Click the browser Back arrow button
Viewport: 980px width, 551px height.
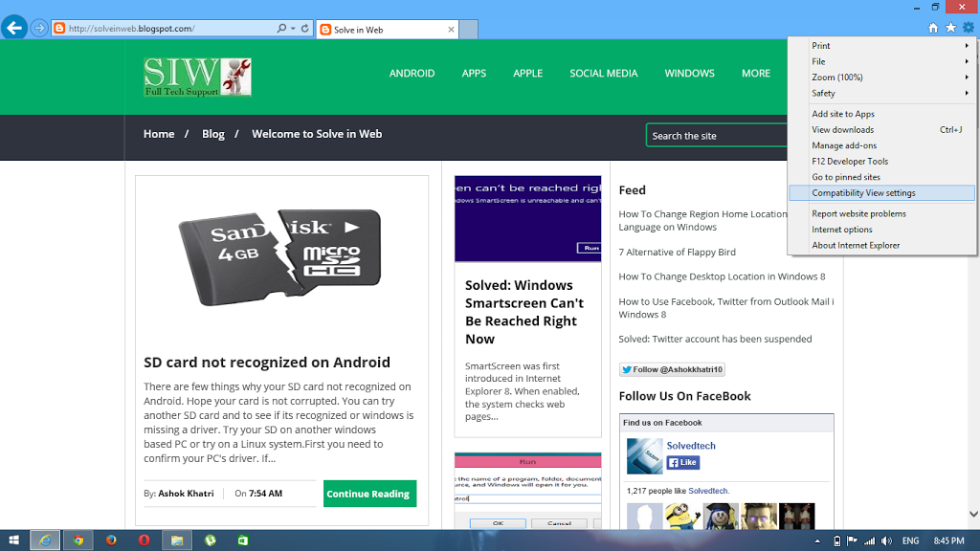click(x=13, y=28)
